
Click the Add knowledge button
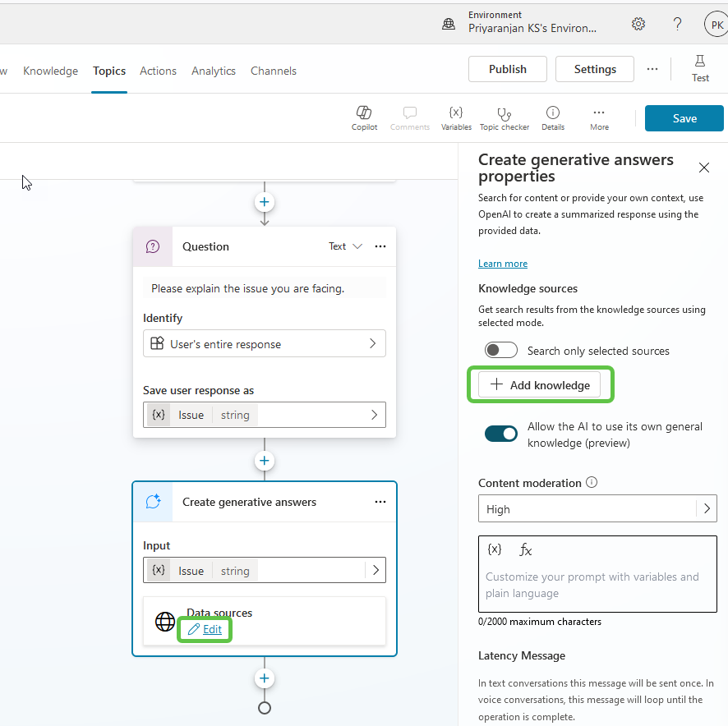tap(540, 384)
